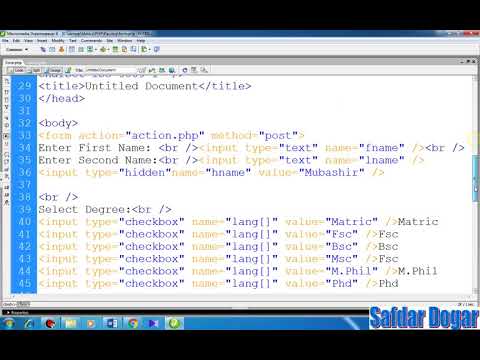Open the View Options icon menu
Image resolution: width=480 pixels, height=360 pixels.
pyautogui.click(x=194, y=70)
